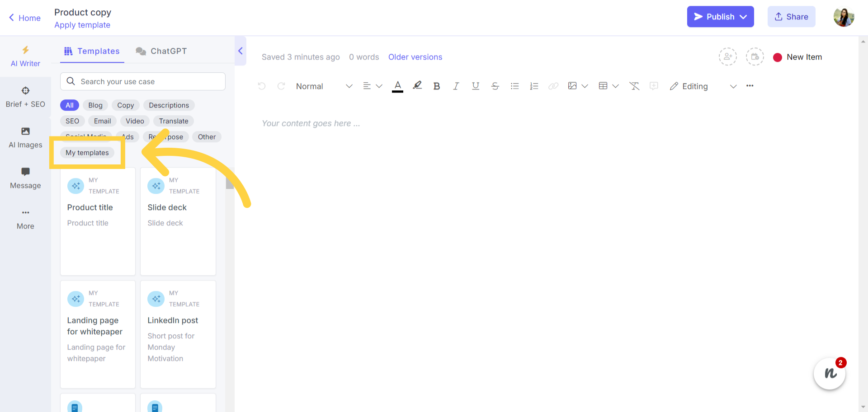The width and height of the screenshot is (868, 412).
Task: Toggle strikethrough formatting
Action: point(495,86)
